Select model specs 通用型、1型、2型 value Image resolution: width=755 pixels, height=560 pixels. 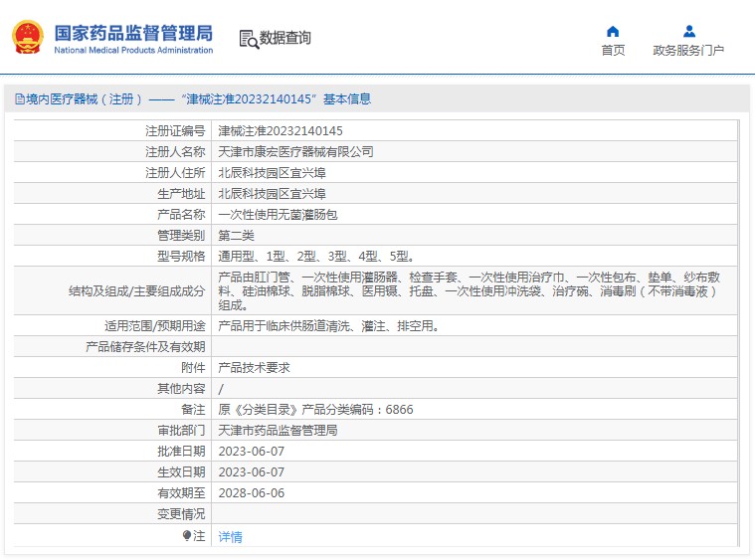[316, 257]
